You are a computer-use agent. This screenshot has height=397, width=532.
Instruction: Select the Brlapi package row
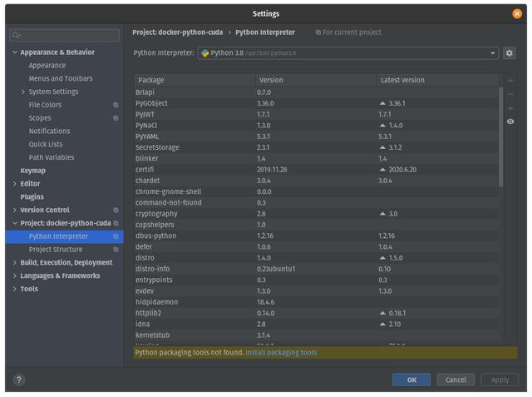pos(316,92)
